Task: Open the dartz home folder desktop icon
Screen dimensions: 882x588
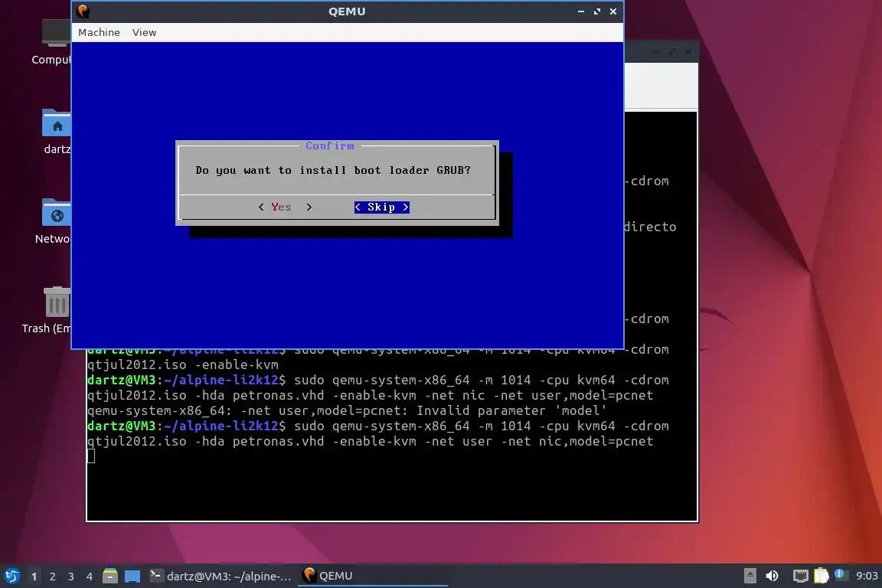Action: click(56, 132)
